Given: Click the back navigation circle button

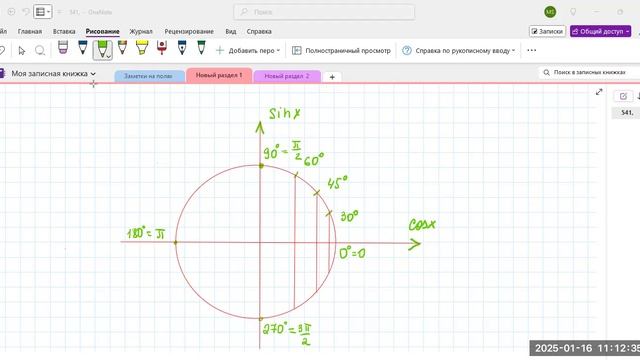Looking at the screenshot, I should pyautogui.click(x=11, y=12).
